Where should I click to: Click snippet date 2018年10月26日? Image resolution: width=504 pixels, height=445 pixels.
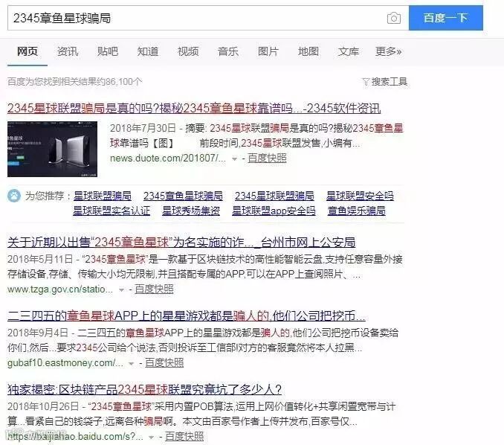point(43,406)
